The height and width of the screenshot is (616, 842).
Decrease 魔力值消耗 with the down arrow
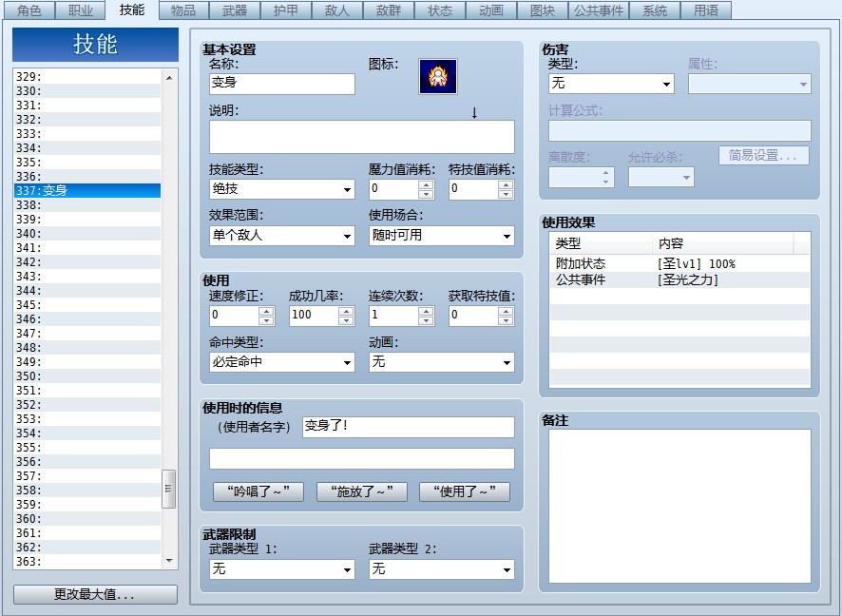coord(426,194)
